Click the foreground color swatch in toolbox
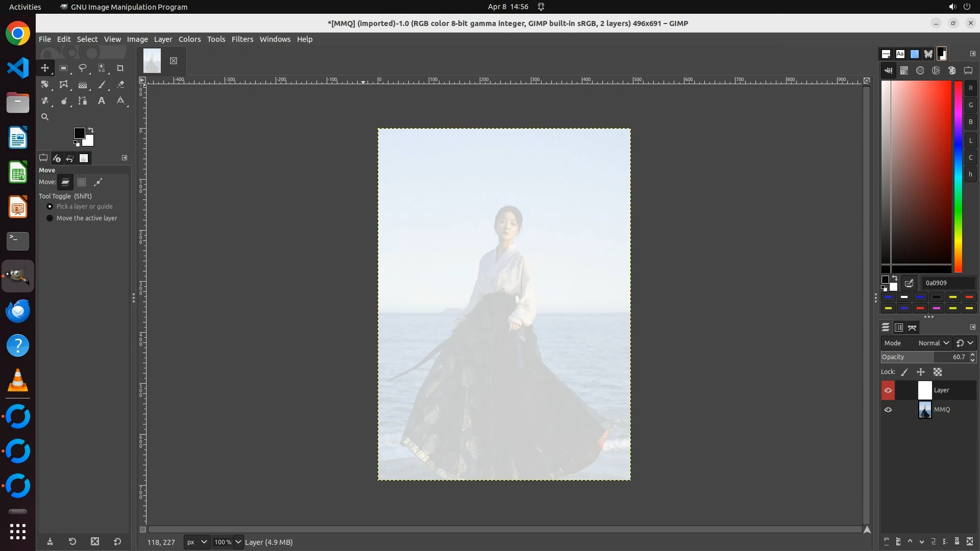980x551 pixels. (79, 133)
